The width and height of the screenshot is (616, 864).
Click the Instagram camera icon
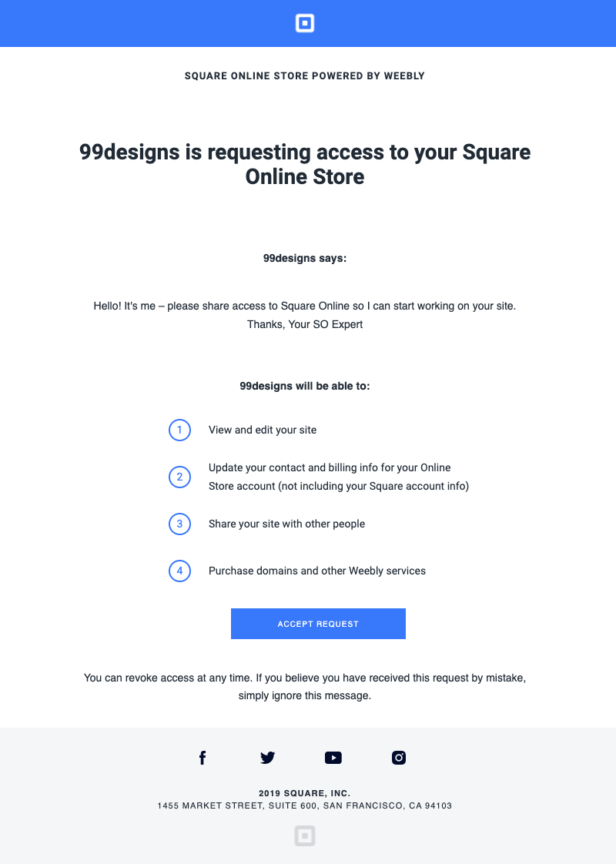coord(399,758)
